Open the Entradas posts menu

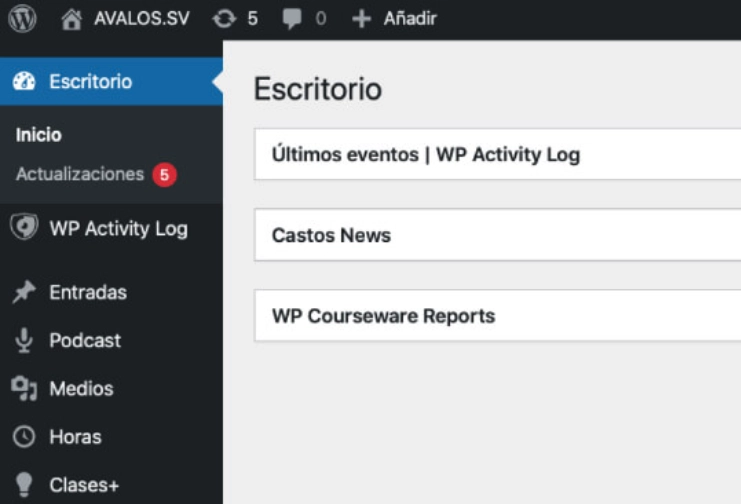pyautogui.click(x=88, y=292)
